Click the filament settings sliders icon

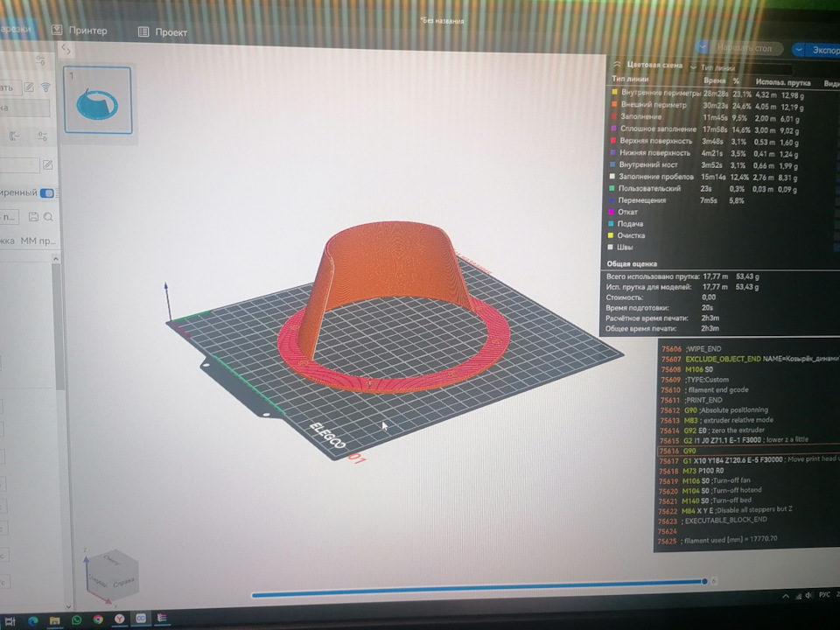pyautogui.click(x=42, y=136)
